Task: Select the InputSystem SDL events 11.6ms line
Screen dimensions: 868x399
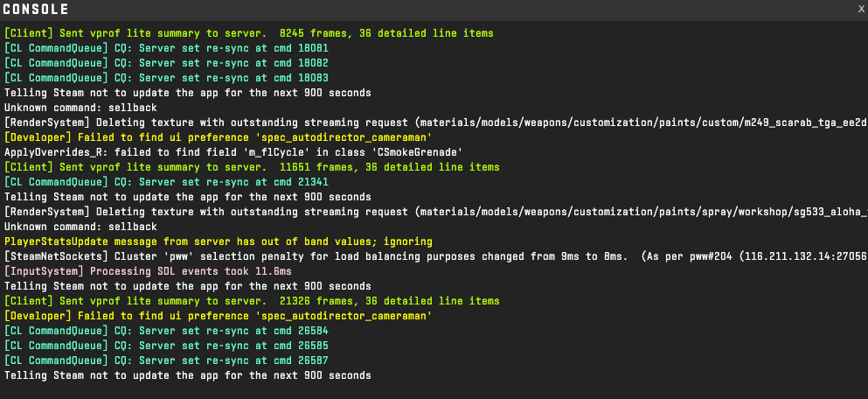Action: coord(148,271)
